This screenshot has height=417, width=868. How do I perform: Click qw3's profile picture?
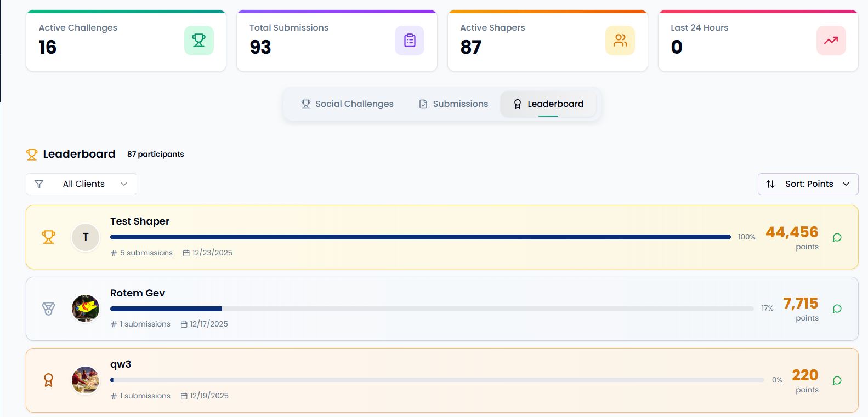(86, 380)
